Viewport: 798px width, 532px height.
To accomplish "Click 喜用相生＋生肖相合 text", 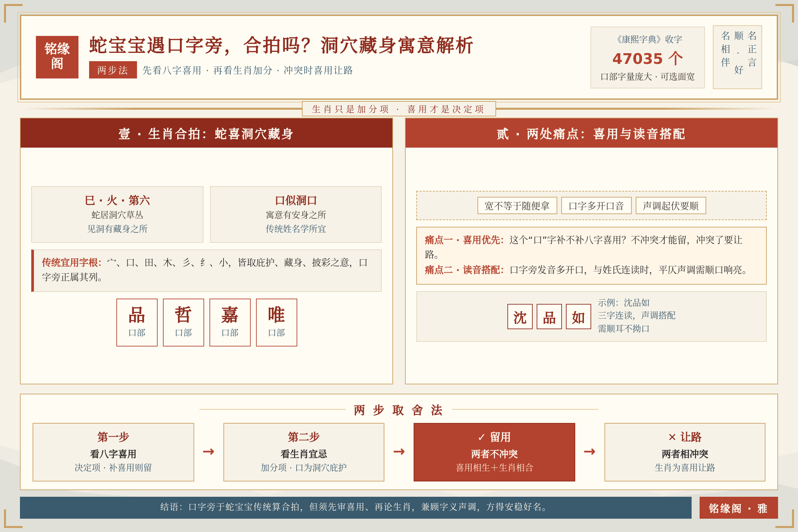I will [x=494, y=467].
